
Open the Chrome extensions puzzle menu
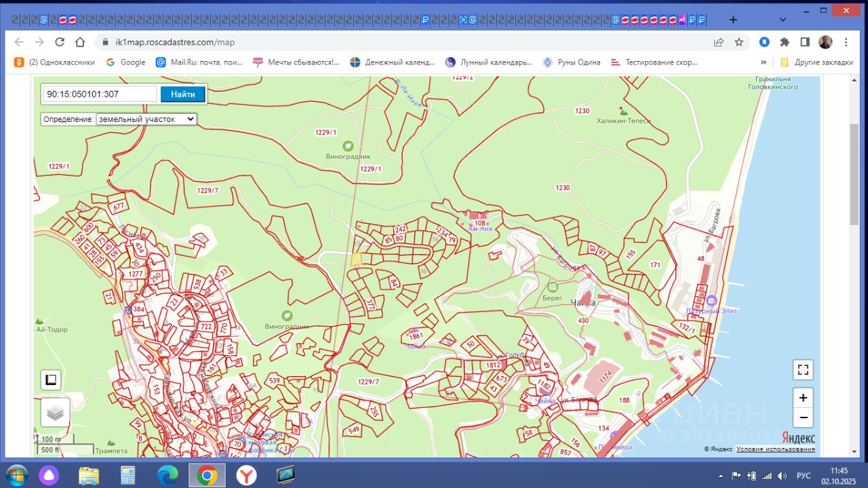785,42
